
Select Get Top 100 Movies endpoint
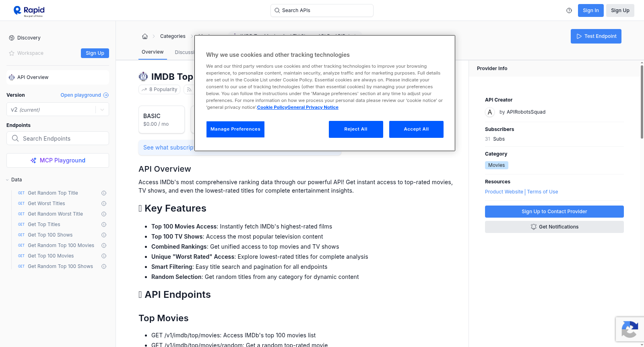(x=51, y=256)
